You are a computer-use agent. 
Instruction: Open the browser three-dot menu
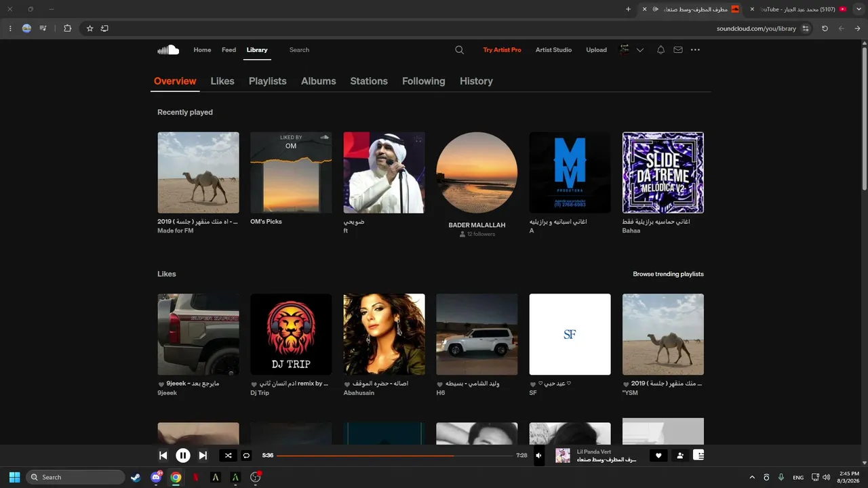coord(11,28)
